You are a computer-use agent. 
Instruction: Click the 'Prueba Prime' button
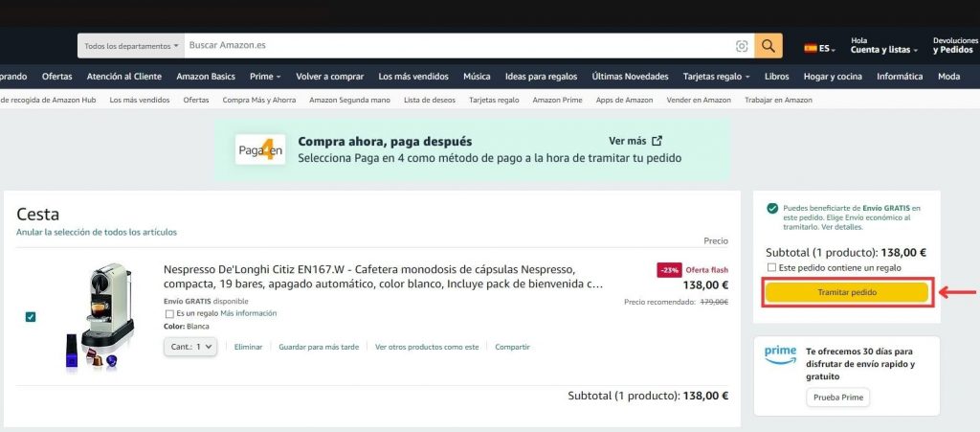click(x=837, y=397)
